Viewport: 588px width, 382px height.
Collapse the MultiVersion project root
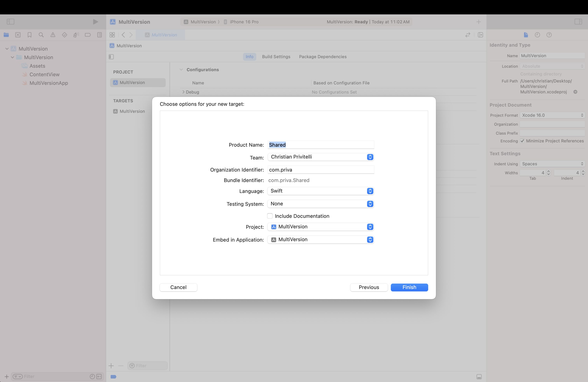[7, 49]
